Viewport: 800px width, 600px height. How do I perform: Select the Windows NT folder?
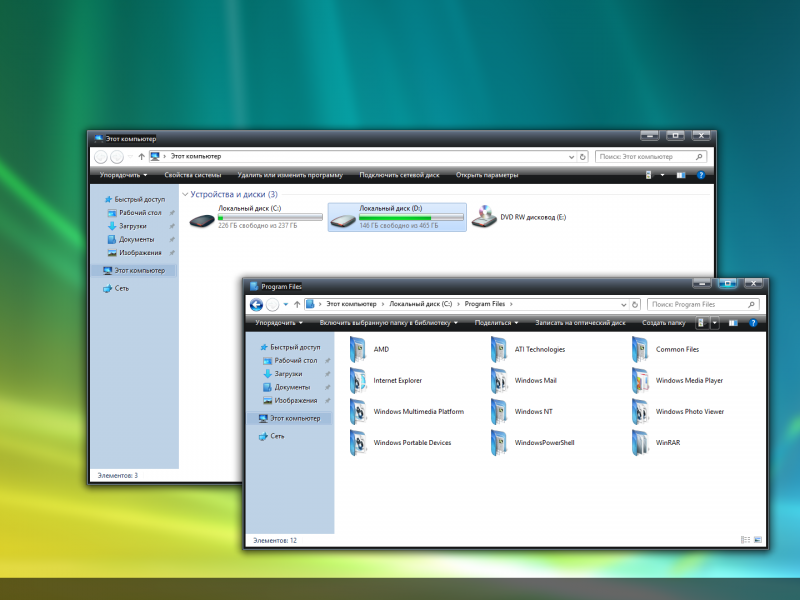click(521, 412)
